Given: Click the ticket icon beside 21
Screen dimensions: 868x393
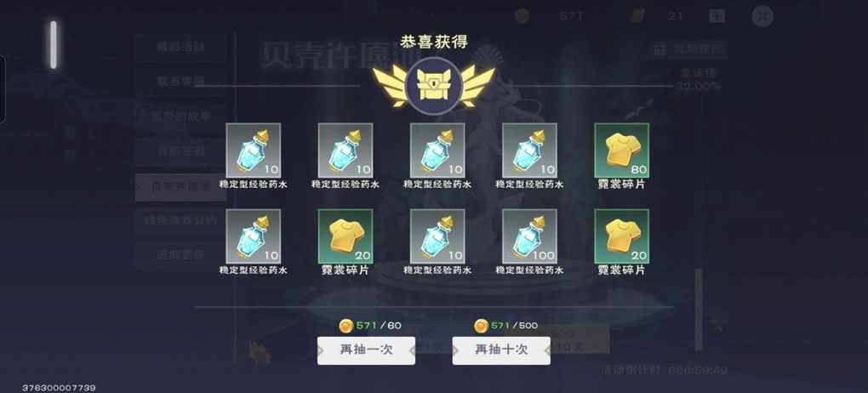Looking at the screenshot, I should (637, 15).
